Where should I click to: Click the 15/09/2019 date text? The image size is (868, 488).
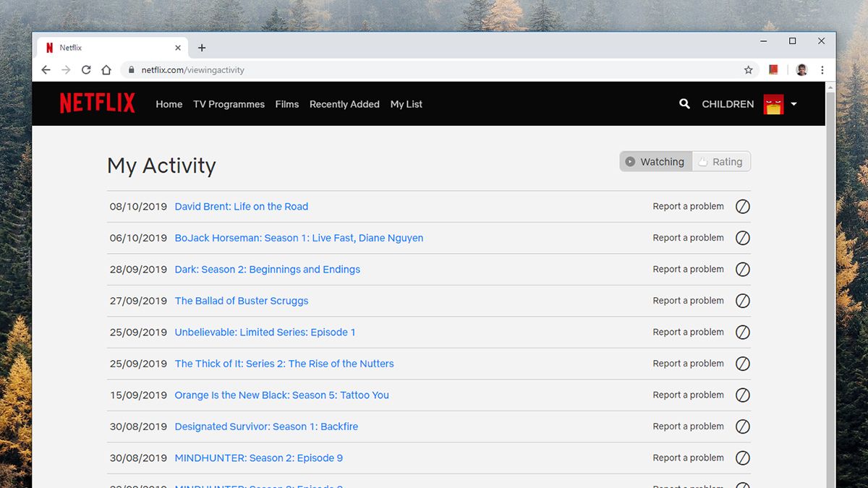point(138,395)
